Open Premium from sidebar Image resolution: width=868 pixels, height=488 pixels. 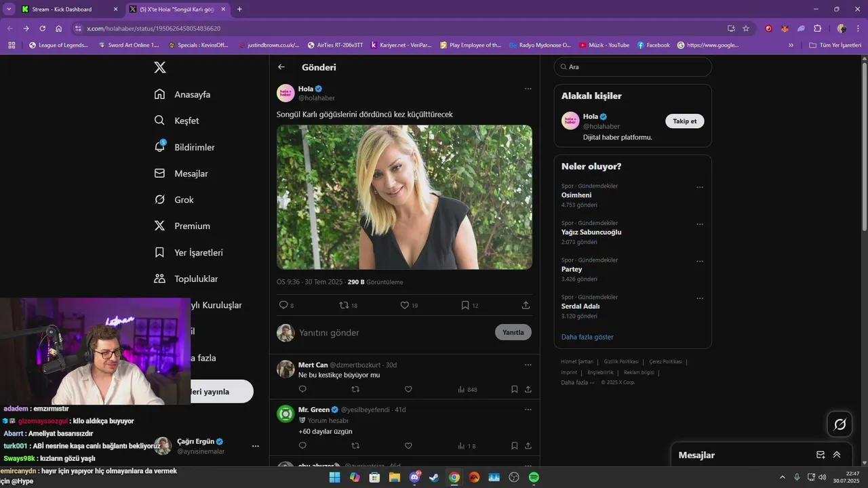click(182, 226)
